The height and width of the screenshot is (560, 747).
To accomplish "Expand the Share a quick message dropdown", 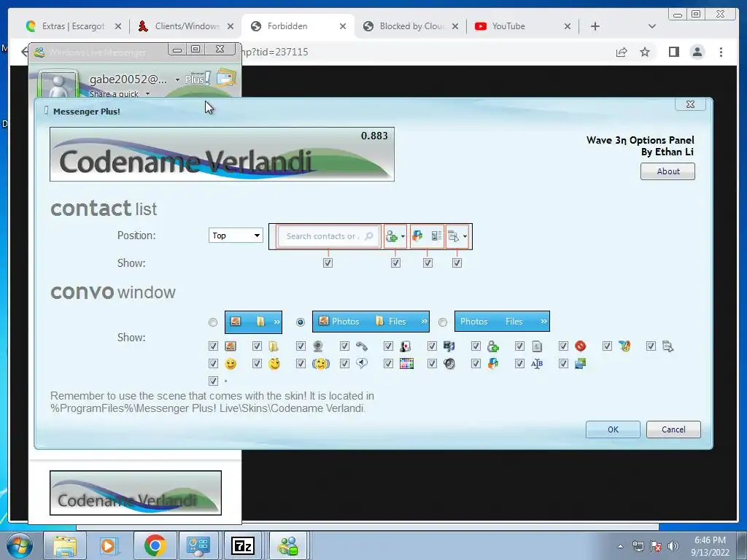I will click(x=147, y=94).
